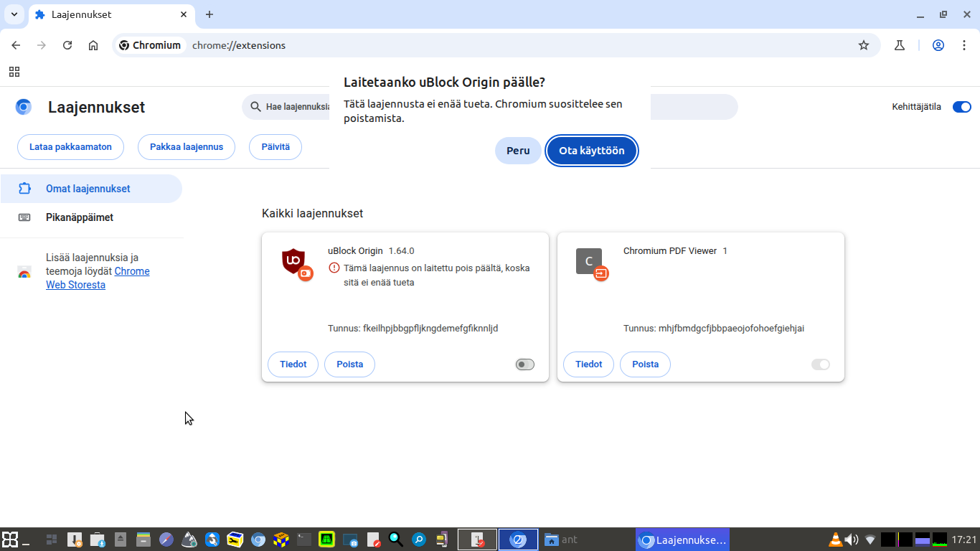Click the VLC cone tray icon
This screenshot has width=980, height=551.
tap(836, 540)
